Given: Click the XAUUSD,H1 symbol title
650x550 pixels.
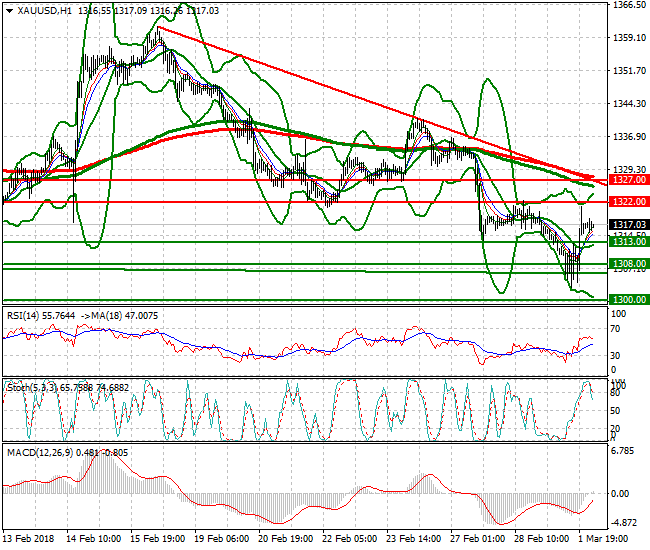Looking at the screenshot, I should click(45, 11).
